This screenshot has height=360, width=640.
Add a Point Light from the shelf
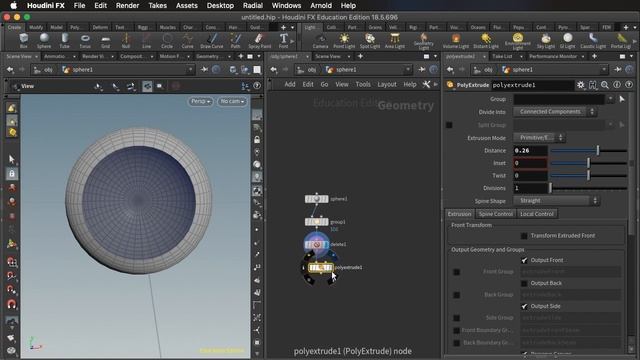pyautogui.click(x=344, y=40)
